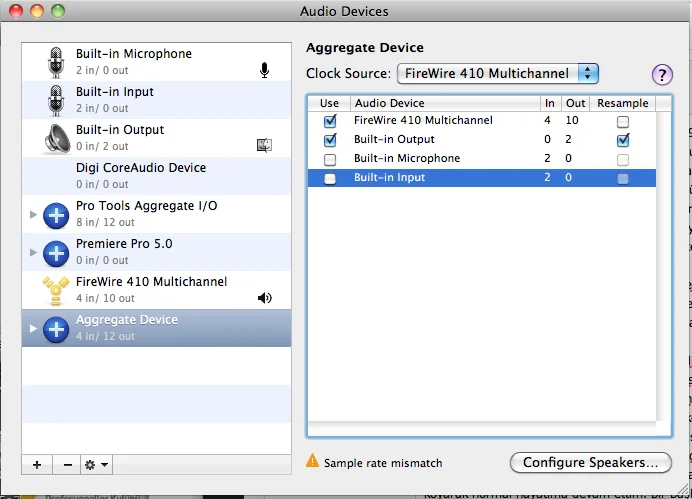Select FireWire 410 Multichannel in device list
Screen dimensions: 692x499
coord(156,290)
